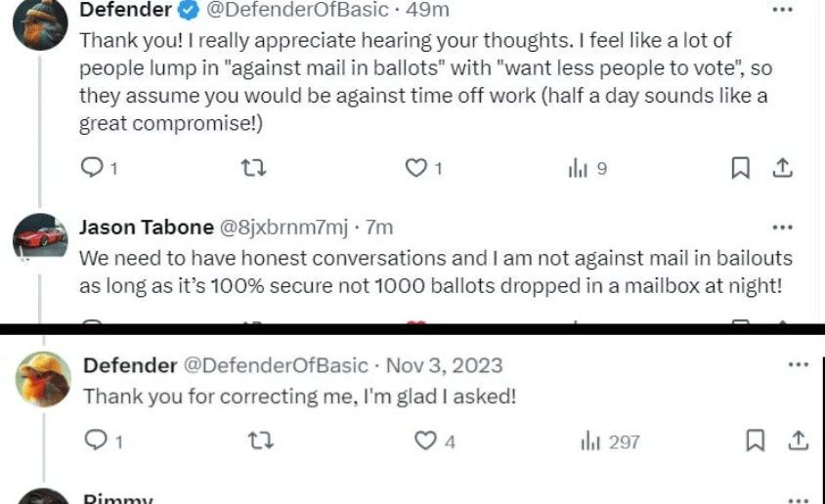Retweet the first Defender tweet
825x504 pixels.
tap(253, 168)
